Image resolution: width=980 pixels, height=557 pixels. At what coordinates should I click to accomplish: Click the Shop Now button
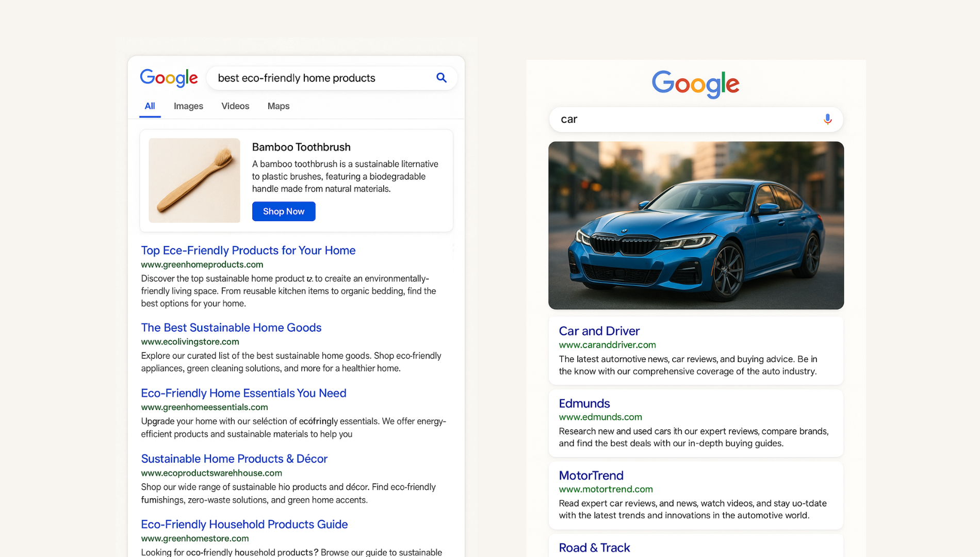coord(284,211)
